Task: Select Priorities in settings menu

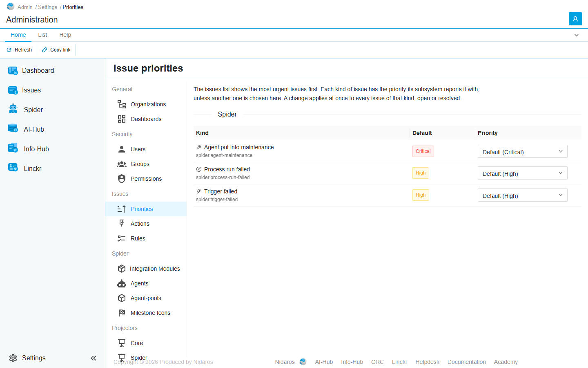Action: click(x=146, y=209)
